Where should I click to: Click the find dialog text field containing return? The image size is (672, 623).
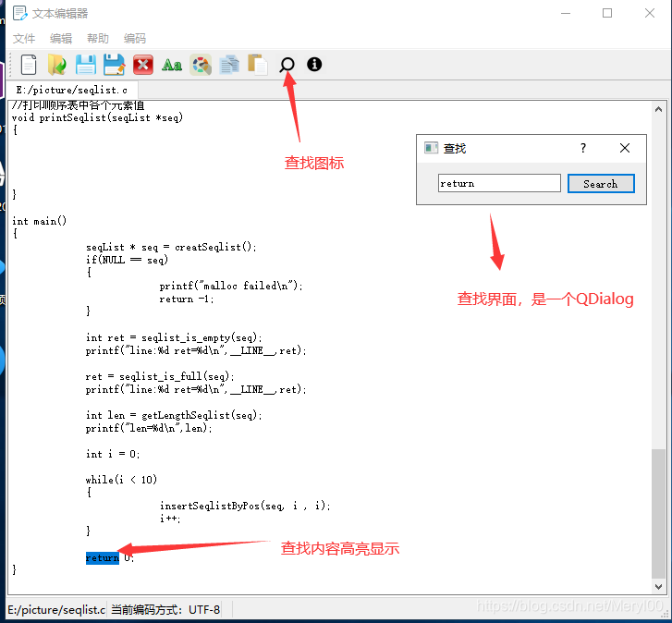click(x=499, y=183)
